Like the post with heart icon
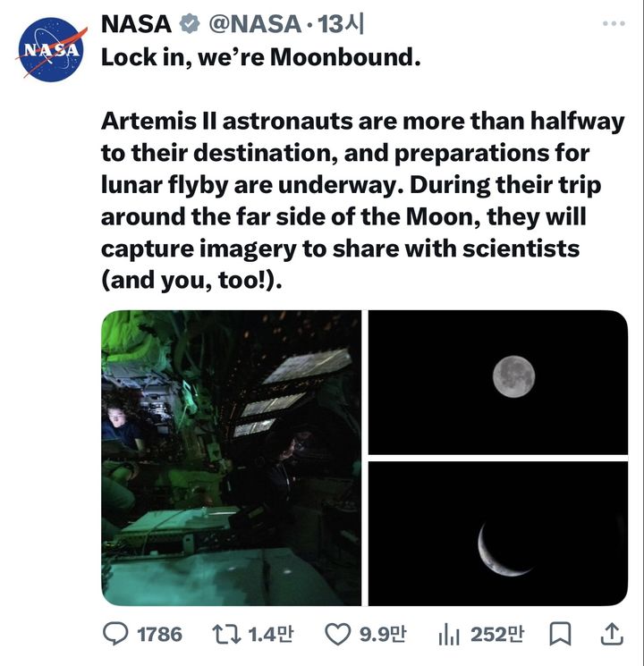 coord(337,634)
